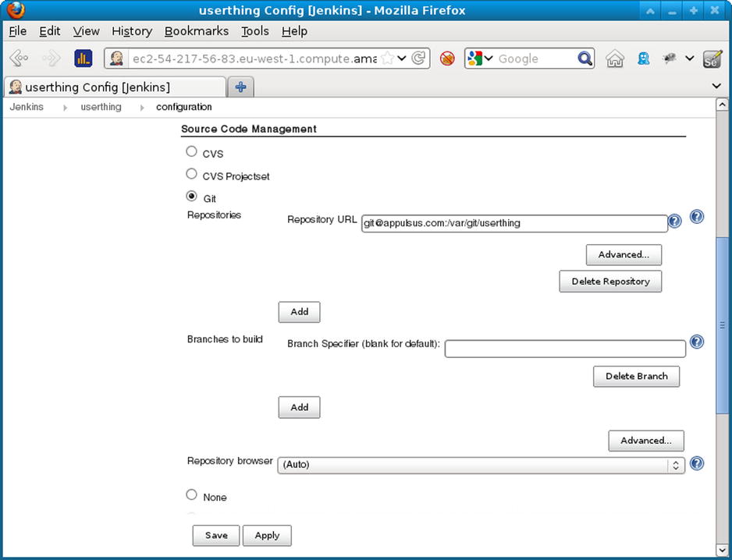Open the search engine selector dropdown arrow
This screenshot has width=732, height=560.
click(489, 58)
